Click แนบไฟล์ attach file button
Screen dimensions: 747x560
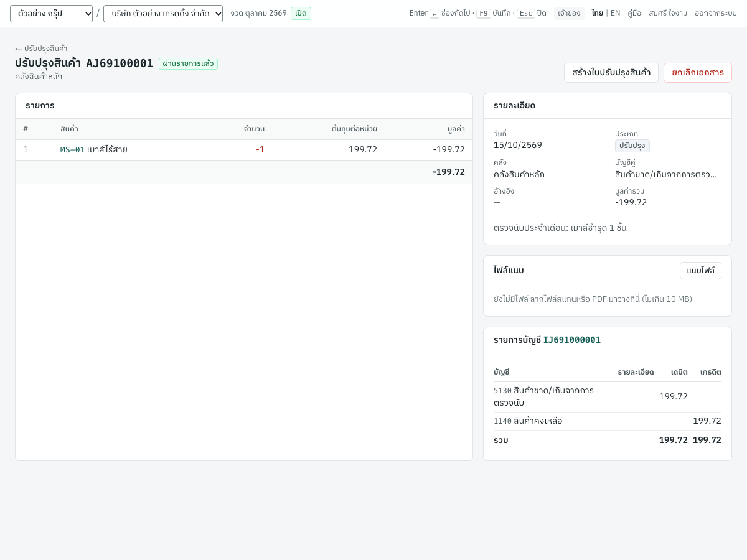(x=700, y=271)
